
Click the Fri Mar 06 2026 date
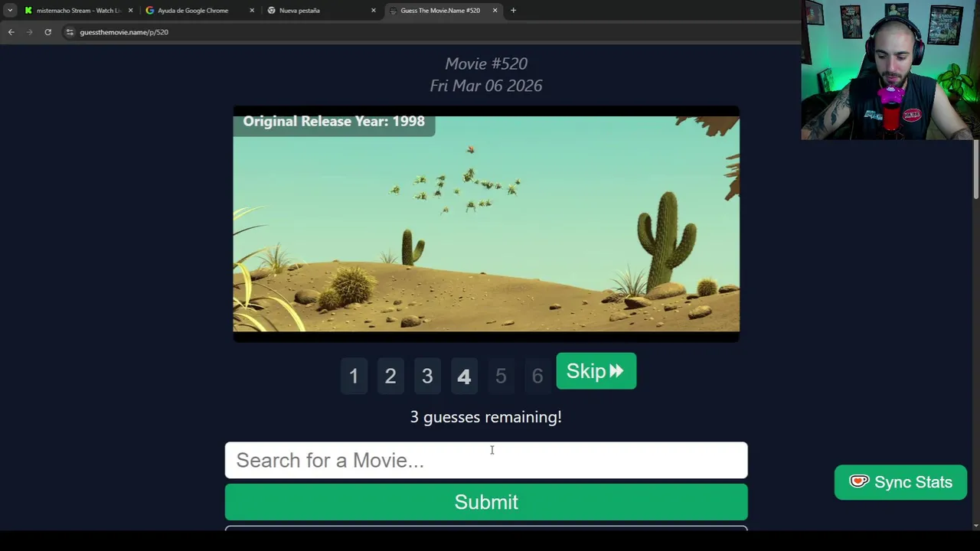click(486, 86)
